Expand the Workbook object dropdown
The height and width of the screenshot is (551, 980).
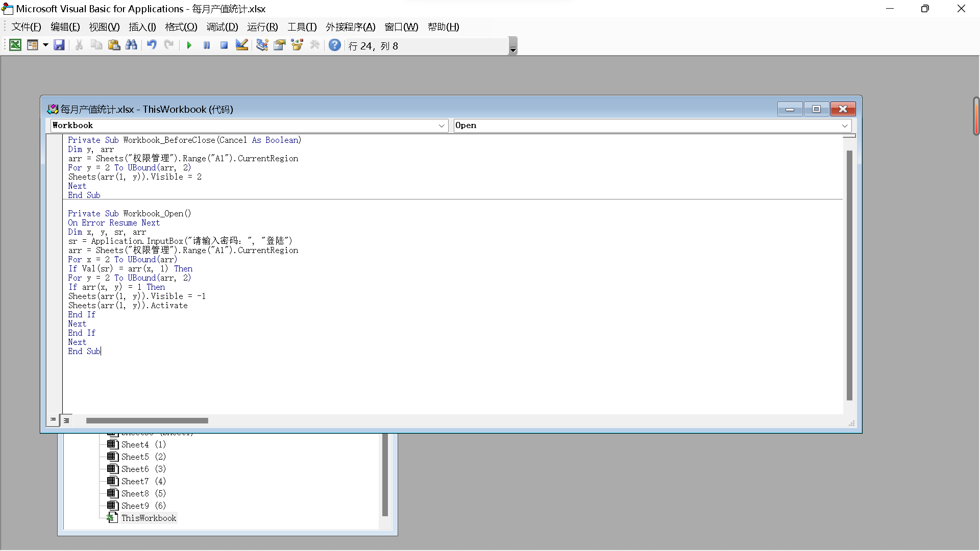[441, 125]
